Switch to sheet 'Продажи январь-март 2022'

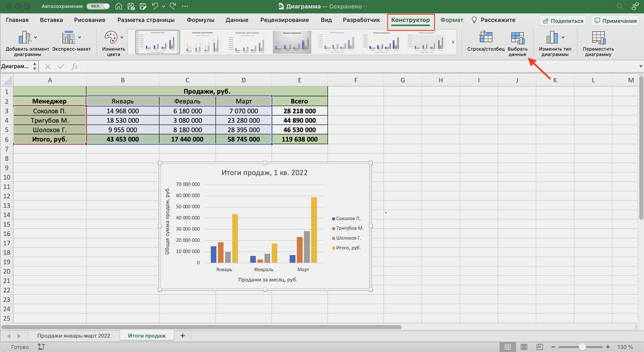click(74, 336)
